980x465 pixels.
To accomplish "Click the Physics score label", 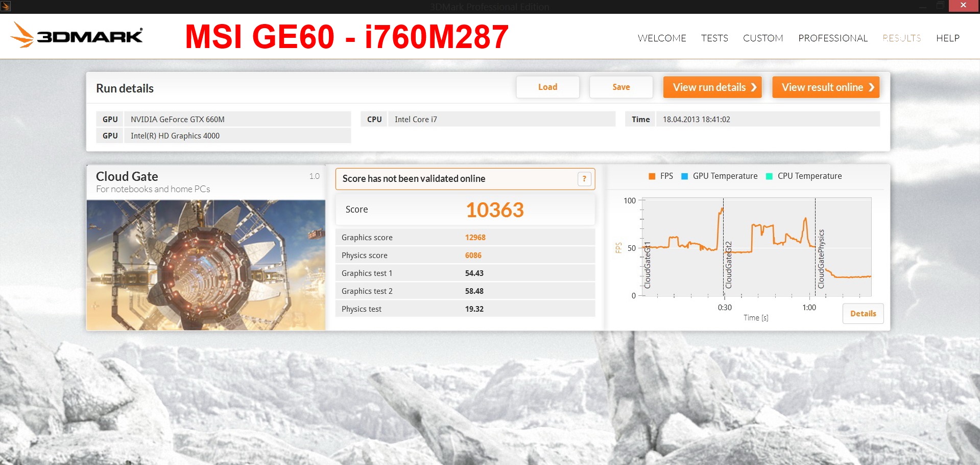I will [365, 255].
